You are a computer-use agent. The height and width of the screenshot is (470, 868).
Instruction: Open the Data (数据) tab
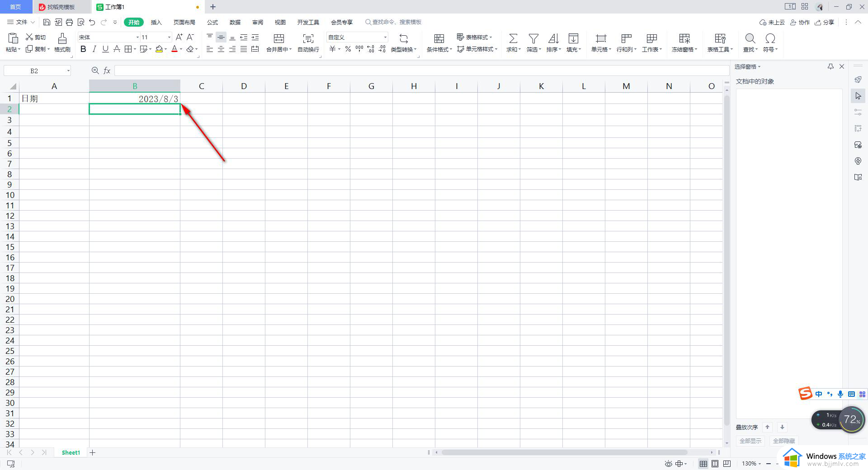235,22
